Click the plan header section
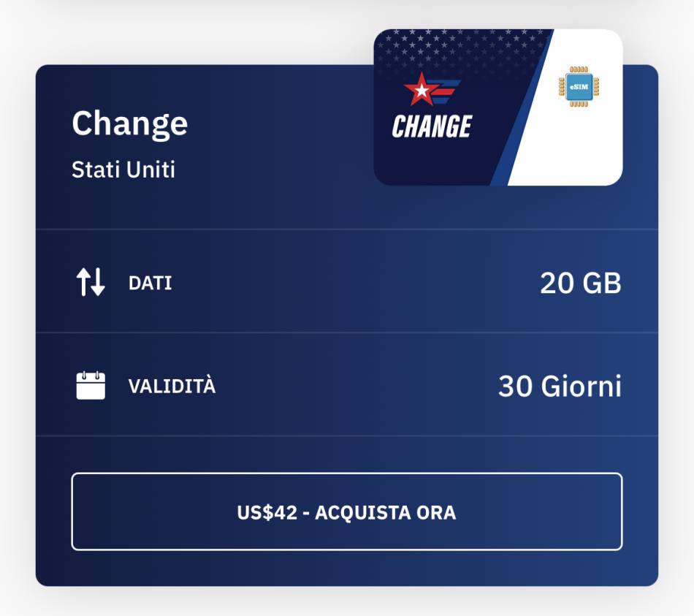 coord(346,147)
